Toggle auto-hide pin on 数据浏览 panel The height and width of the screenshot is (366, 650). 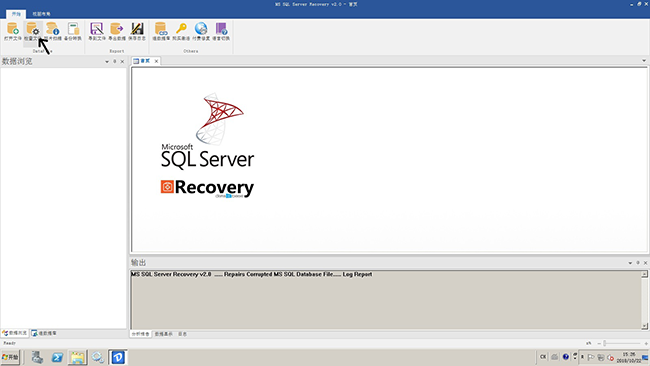[x=115, y=61]
